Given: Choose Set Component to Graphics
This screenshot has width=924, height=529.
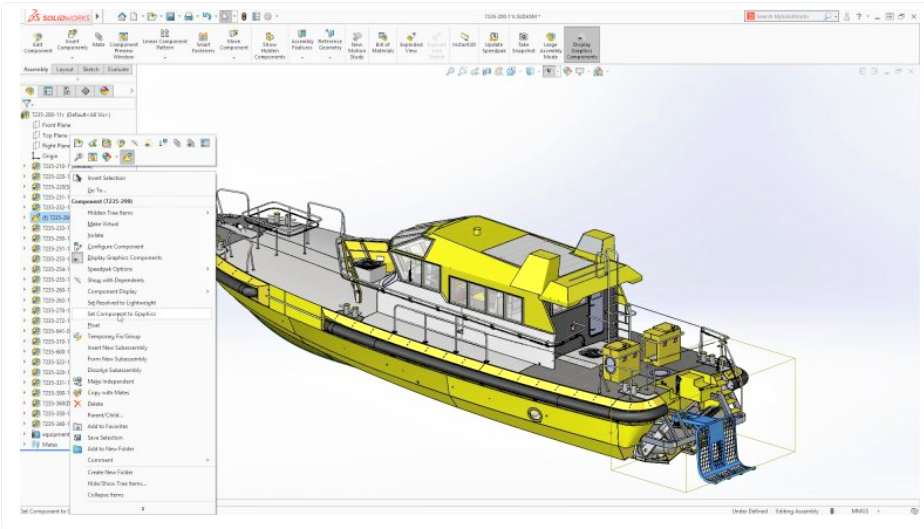Looking at the screenshot, I should click(x=121, y=314).
